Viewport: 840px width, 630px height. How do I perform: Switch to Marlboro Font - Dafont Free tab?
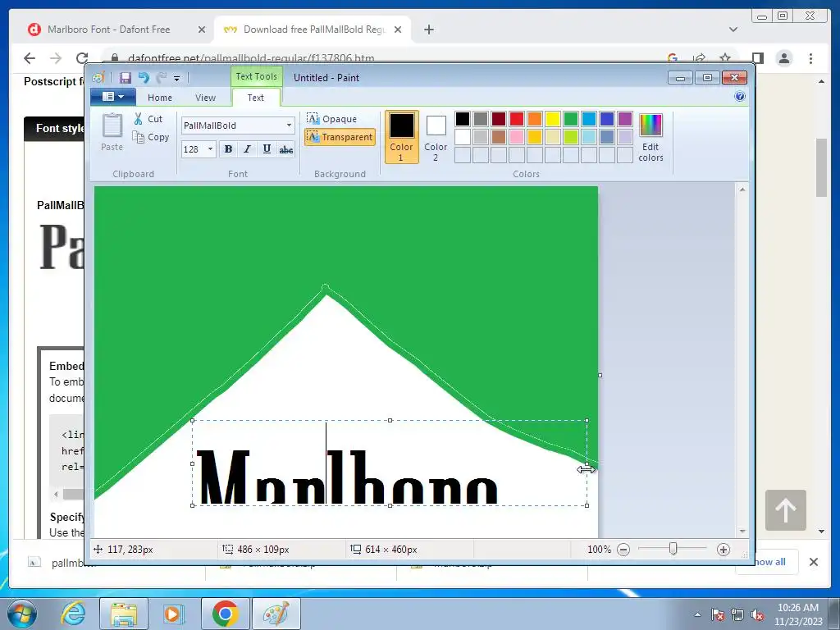pyautogui.click(x=109, y=30)
